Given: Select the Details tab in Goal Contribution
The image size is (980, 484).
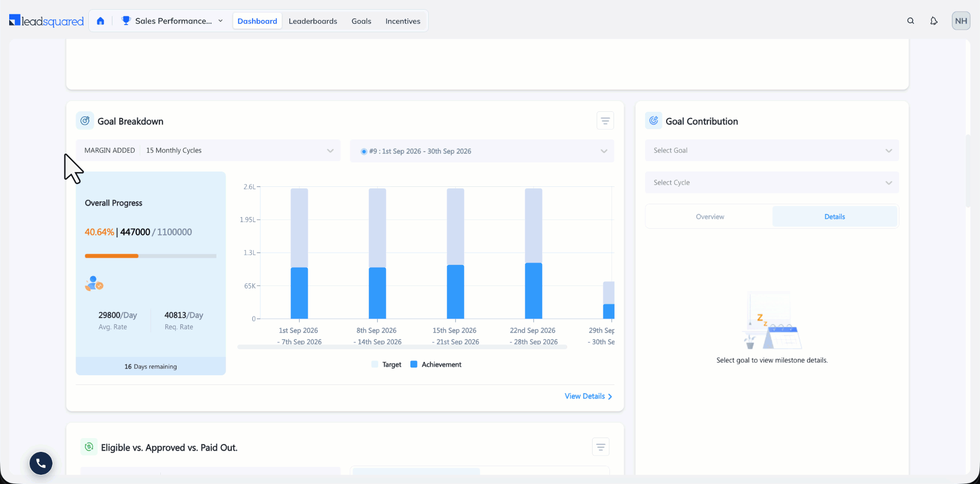Looking at the screenshot, I should pos(835,216).
